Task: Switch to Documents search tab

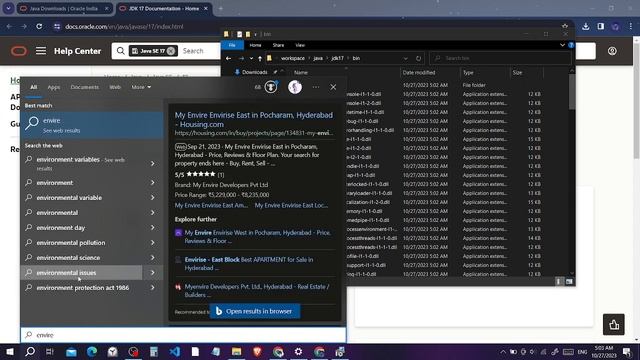Action: [x=84, y=87]
